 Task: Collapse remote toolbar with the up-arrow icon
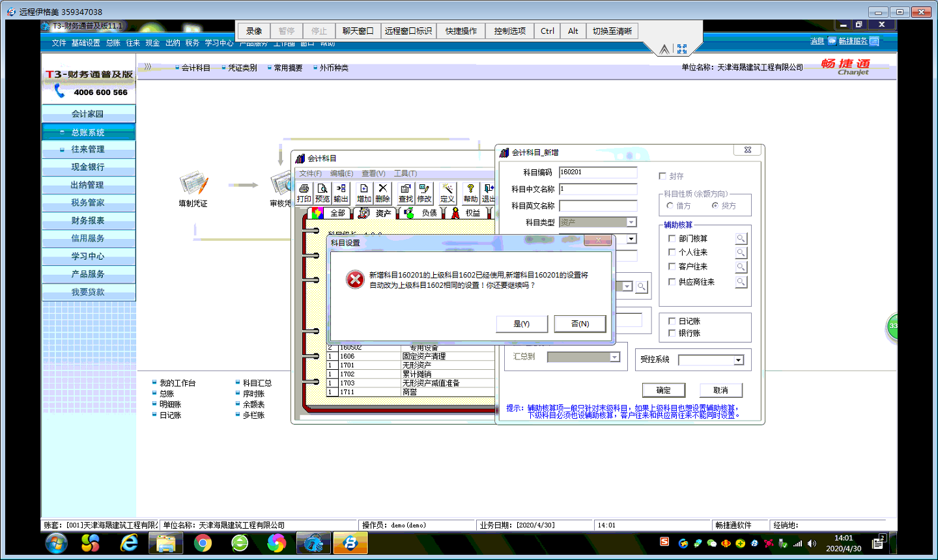point(664,49)
